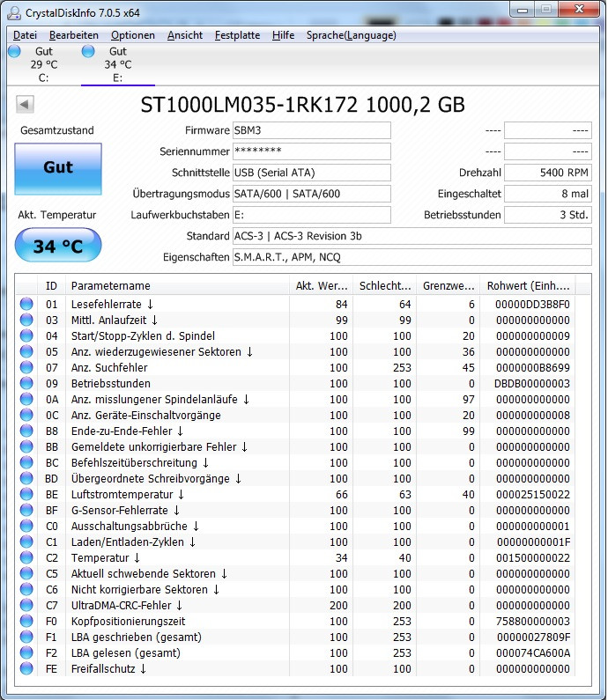The height and width of the screenshot is (700, 608).
Task: Click the Parametername column header
Action: click(x=177, y=285)
